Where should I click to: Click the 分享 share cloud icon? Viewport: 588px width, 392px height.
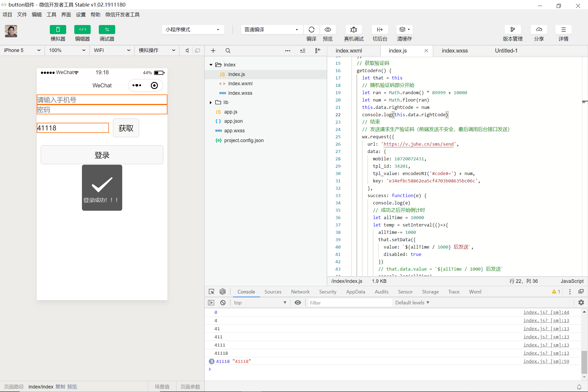pos(539,29)
